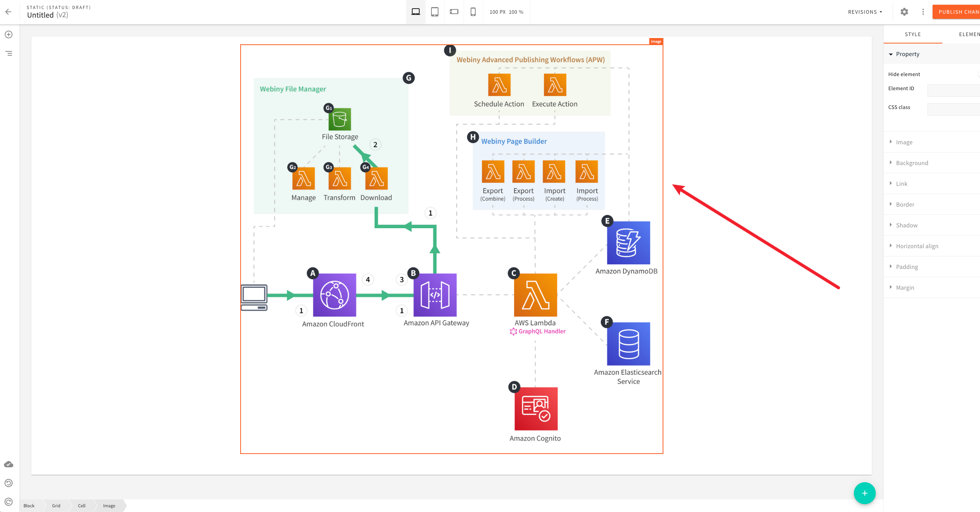Open the zoom tool in left sidebar

coord(9,34)
